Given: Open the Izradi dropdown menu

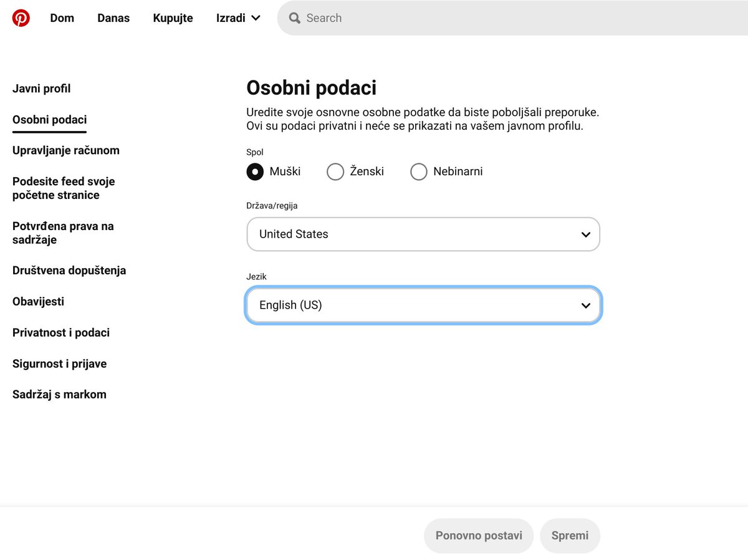Looking at the screenshot, I should point(238,18).
